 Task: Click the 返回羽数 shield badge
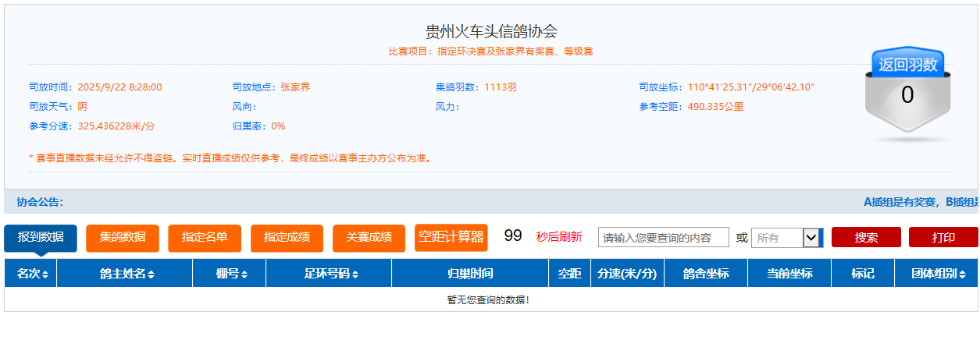[907, 92]
